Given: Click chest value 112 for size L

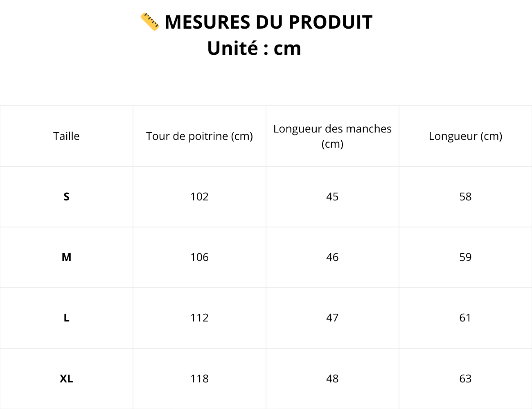Looking at the screenshot, I should click(x=199, y=318).
